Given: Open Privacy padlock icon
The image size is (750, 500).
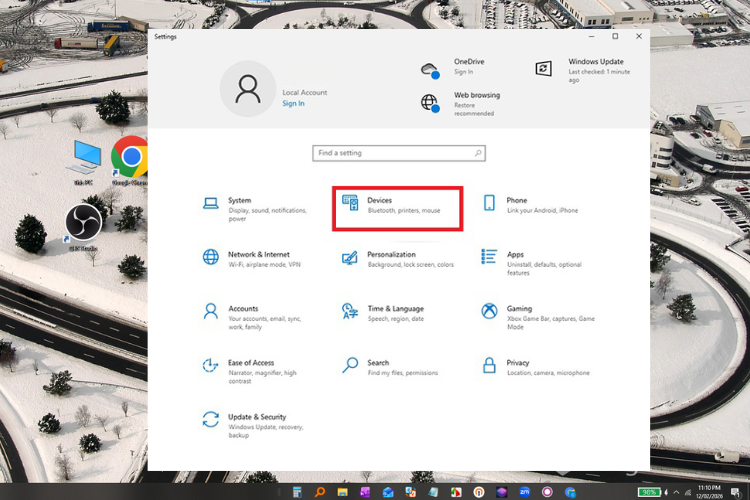Looking at the screenshot, I should pyautogui.click(x=489, y=365).
